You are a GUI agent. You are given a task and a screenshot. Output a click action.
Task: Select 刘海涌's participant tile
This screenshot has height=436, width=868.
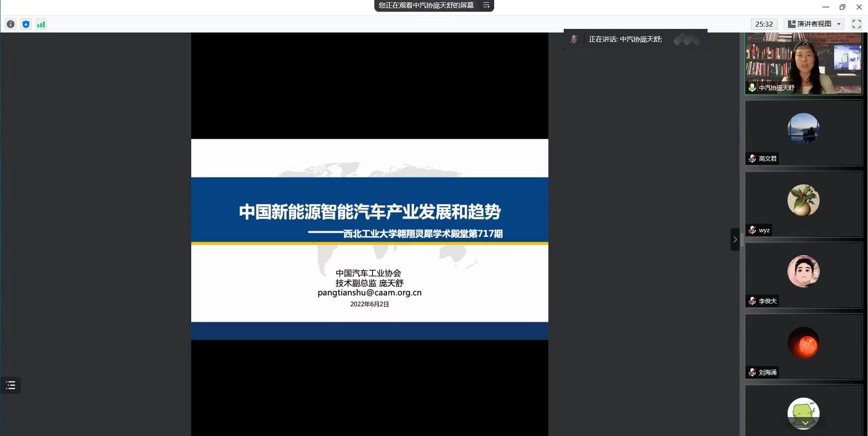(x=803, y=346)
